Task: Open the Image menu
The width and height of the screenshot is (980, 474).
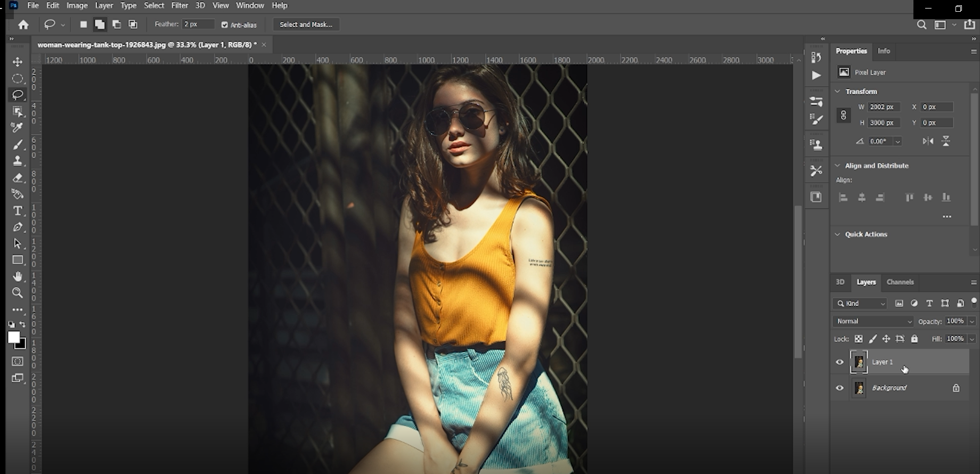Action: [x=77, y=5]
